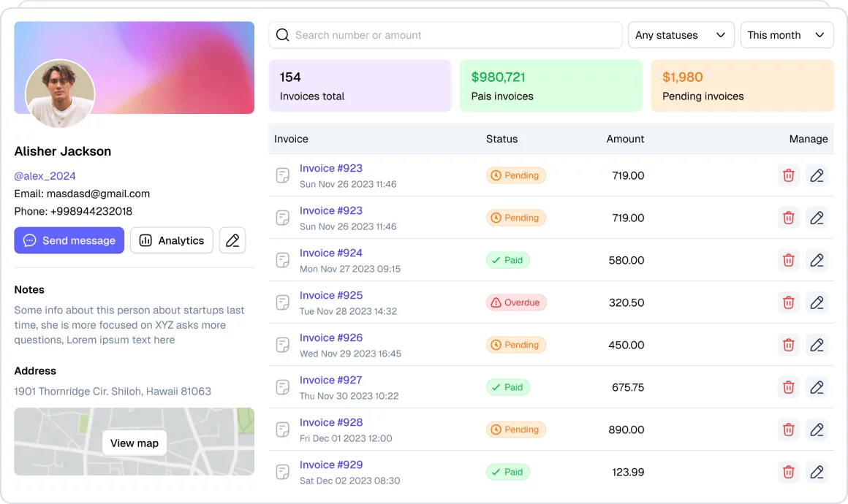Click document icon beside Invoice #926
The image size is (848, 504).
pyautogui.click(x=282, y=345)
